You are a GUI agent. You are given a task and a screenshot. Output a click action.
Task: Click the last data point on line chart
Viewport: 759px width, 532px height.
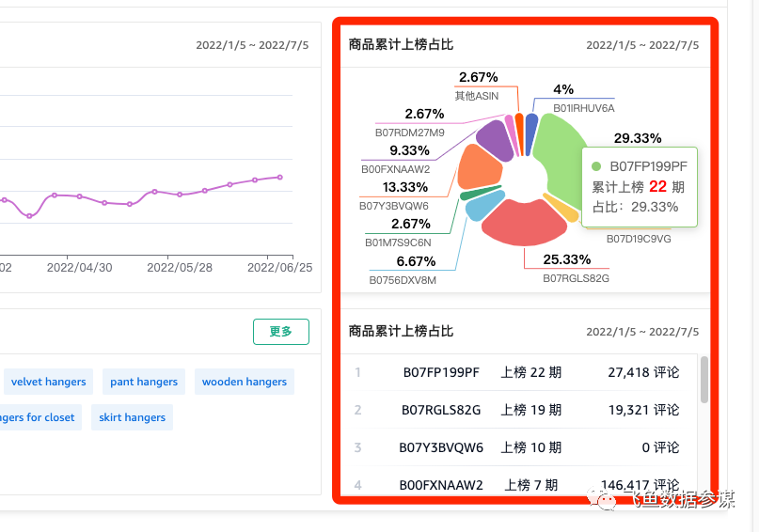coord(280,177)
